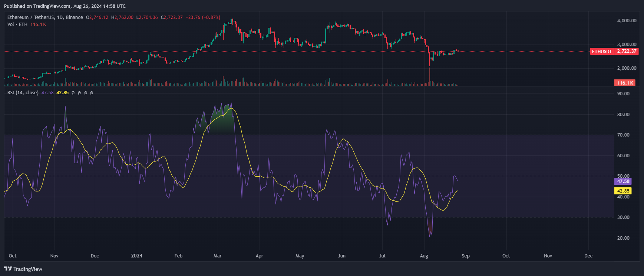Click the Feb time axis label
Viewport: 644px width, 276px height.
(x=178, y=256)
